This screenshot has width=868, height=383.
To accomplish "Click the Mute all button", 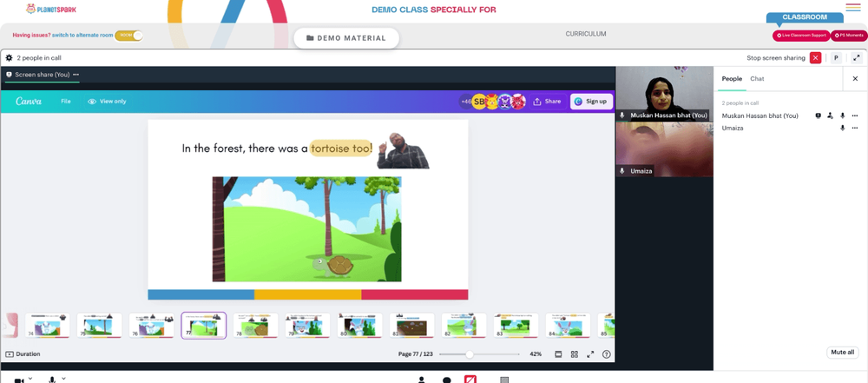I will pyautogui.click(x=843, y=352).
